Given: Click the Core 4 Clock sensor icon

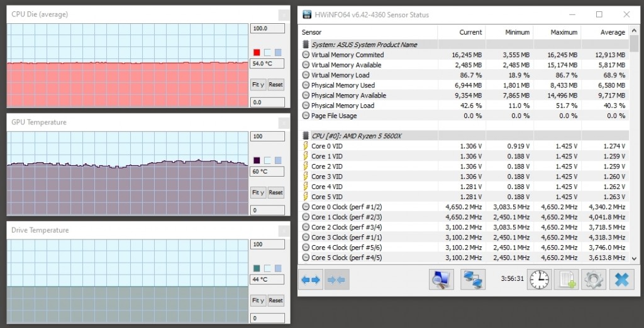Looking at the screenshot, I should [x=306, y=248].
